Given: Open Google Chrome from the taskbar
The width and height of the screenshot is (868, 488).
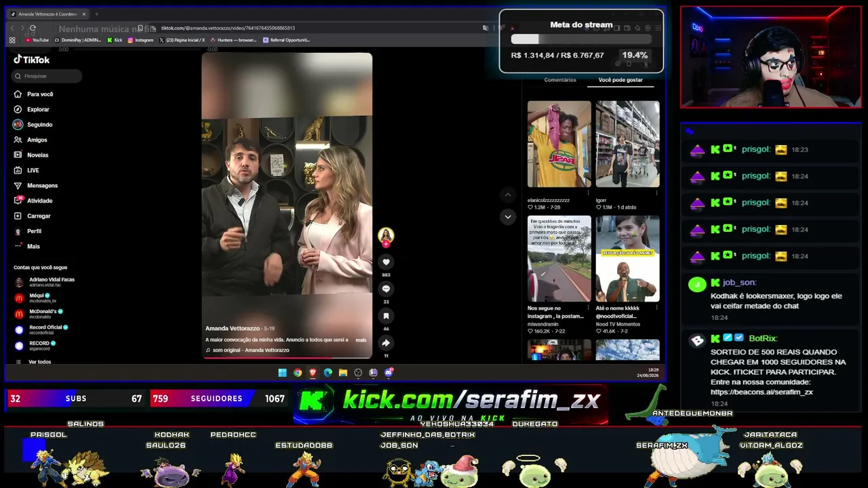Looking at the screenshot, I should (298, 373).
